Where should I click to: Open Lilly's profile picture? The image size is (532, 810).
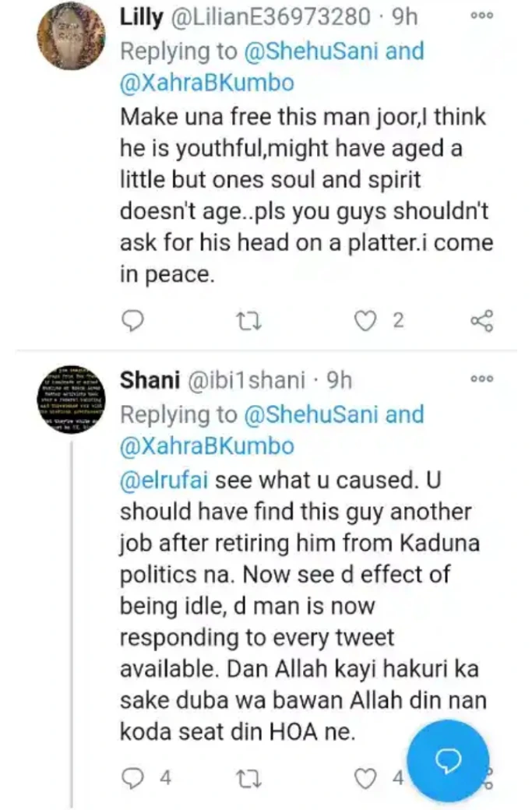[x=71, y=35]
